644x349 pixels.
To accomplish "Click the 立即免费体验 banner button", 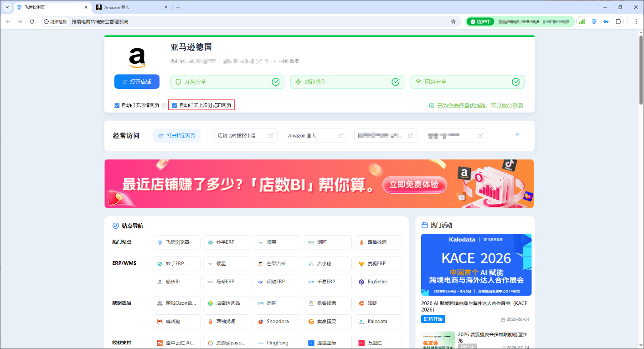I will coord(414,185).
